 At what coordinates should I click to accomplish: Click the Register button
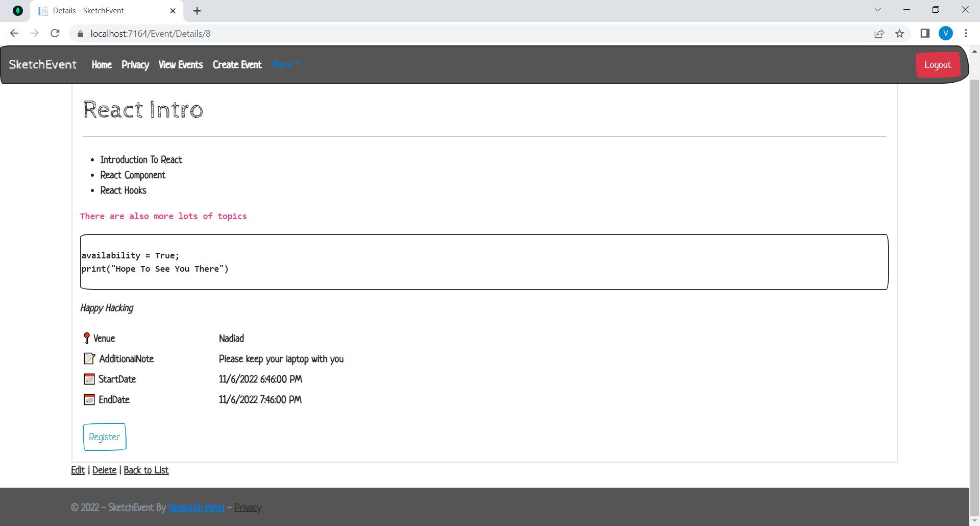(x=105, y=437)
